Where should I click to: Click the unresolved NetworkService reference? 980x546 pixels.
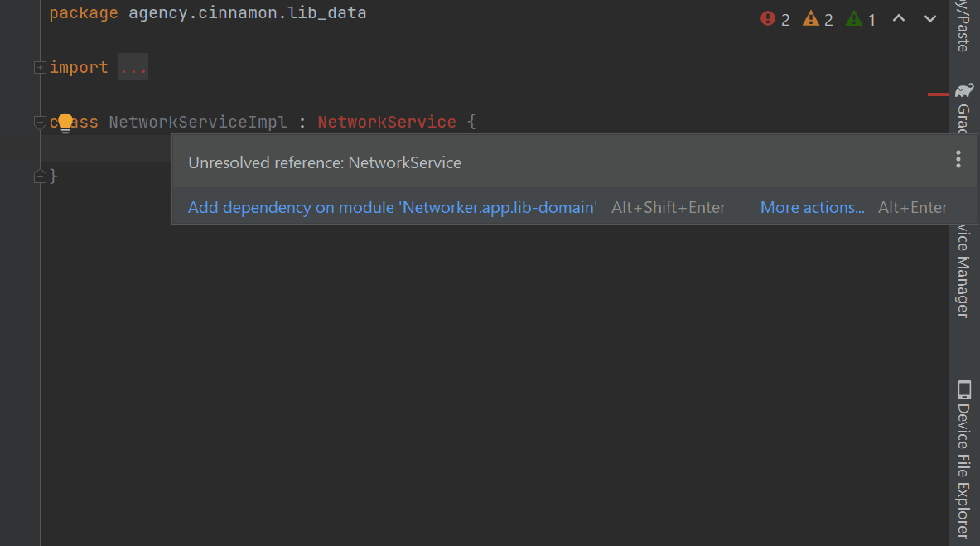pos(386,123)
